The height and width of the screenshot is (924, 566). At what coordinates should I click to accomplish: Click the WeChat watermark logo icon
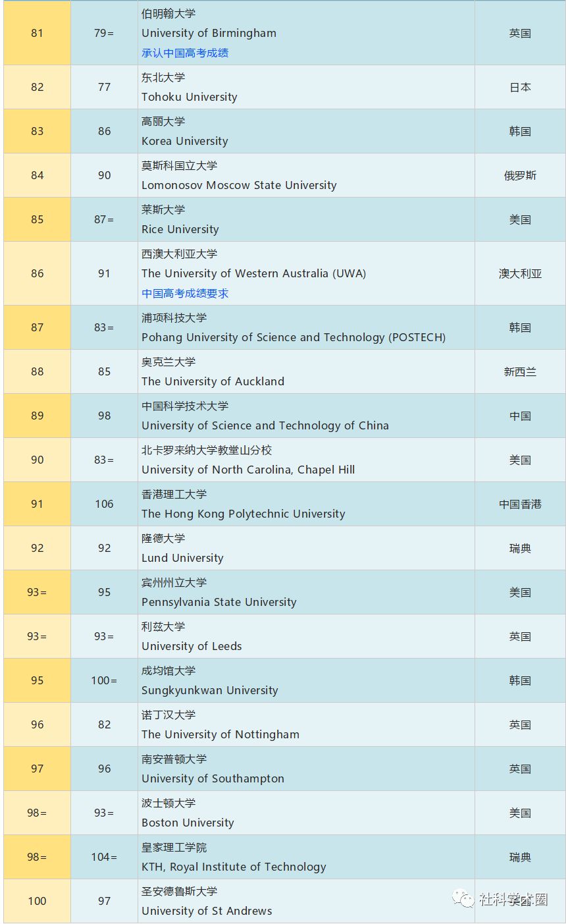coord(462,899)
